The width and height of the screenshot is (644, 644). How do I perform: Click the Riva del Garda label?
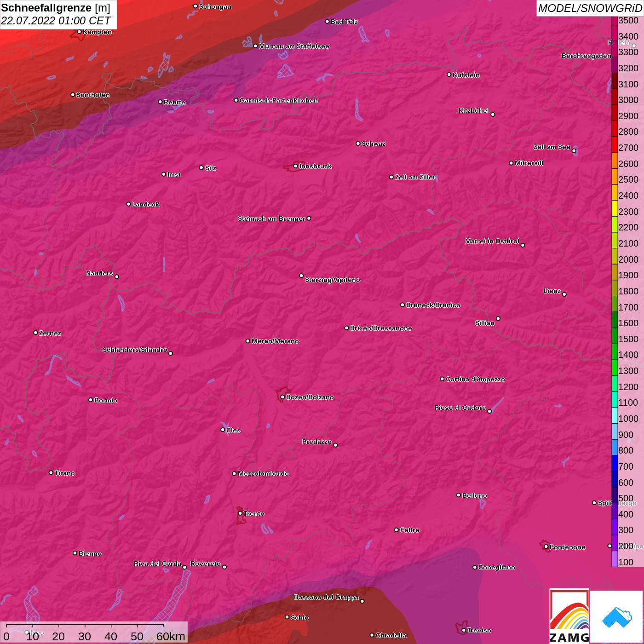pyautogui.click(x=157, y=563)
